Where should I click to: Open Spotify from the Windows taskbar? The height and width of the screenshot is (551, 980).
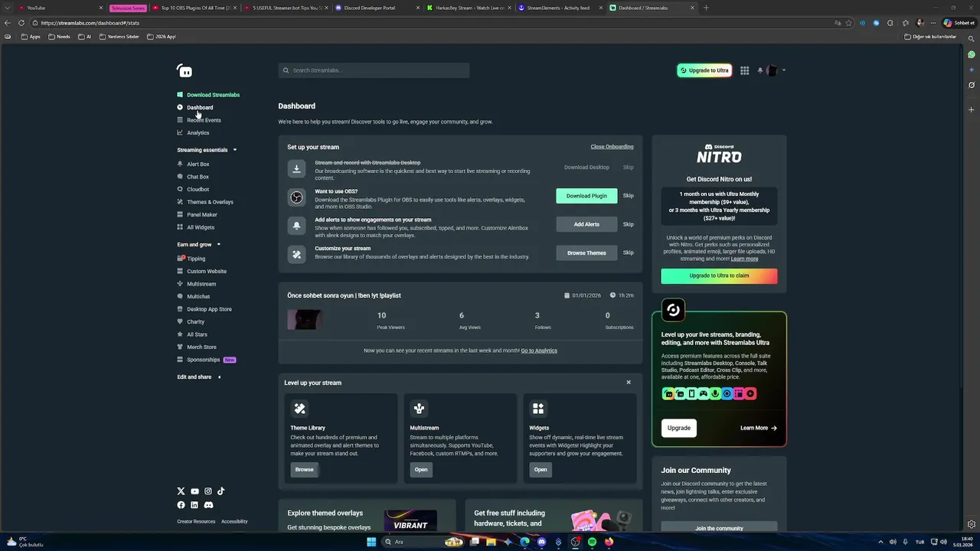[592, 542]
